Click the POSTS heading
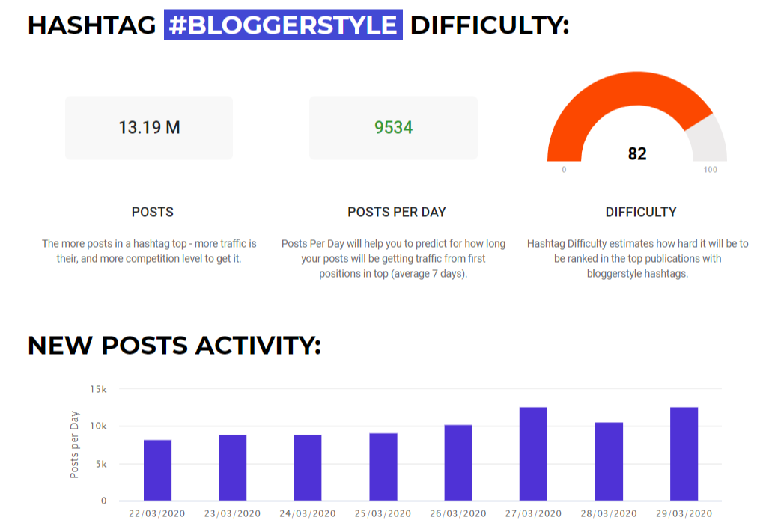Image resolution: width=766 pixels, height=532 pixels. click(x=153, y=212)
